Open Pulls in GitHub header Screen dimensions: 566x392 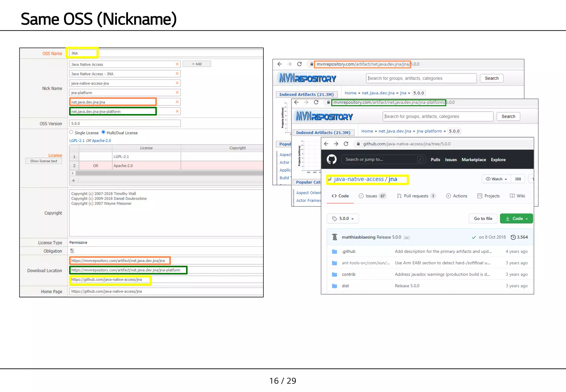[435, 160]
